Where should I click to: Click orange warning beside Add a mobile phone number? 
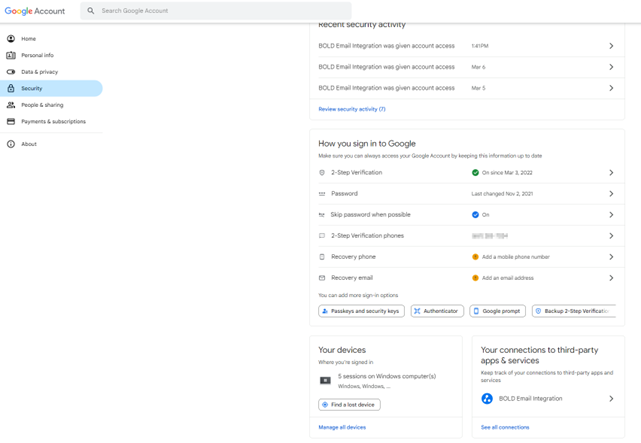click(475, 257)
